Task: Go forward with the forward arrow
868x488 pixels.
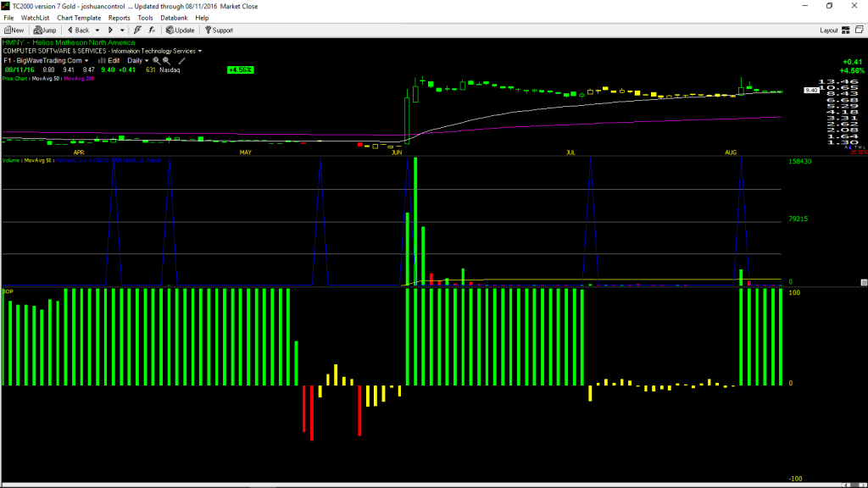Action: pos(110,30)
